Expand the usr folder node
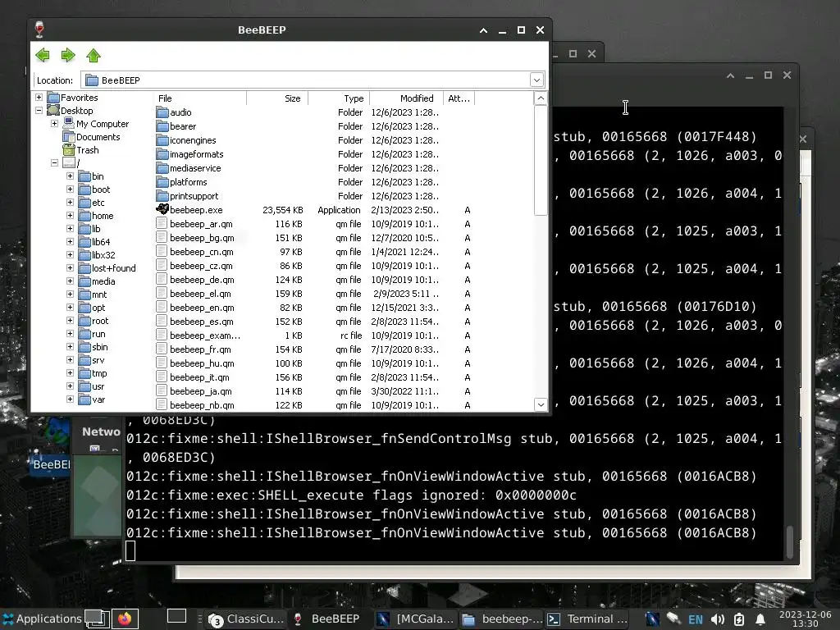 71,386
